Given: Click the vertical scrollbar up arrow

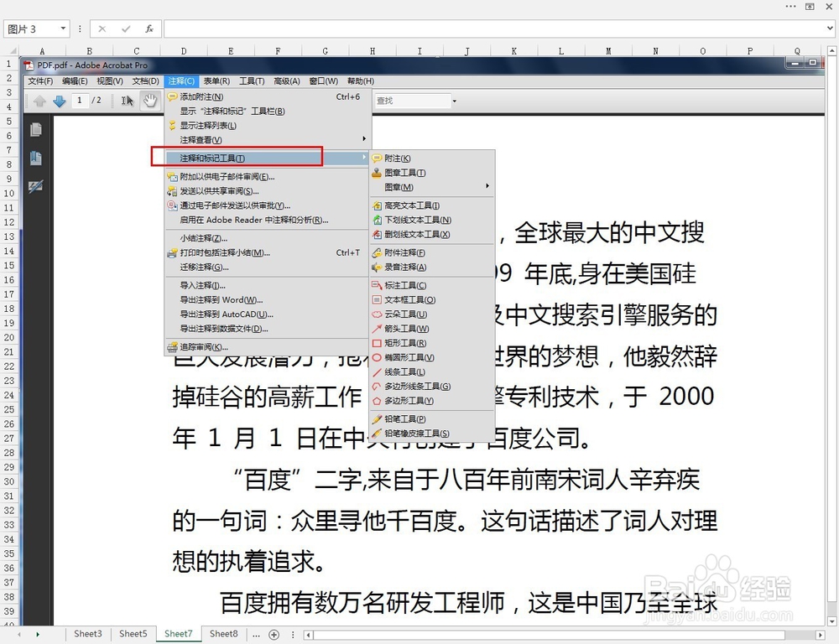Looking at the screenshot, I should click(x=832, y=51).
